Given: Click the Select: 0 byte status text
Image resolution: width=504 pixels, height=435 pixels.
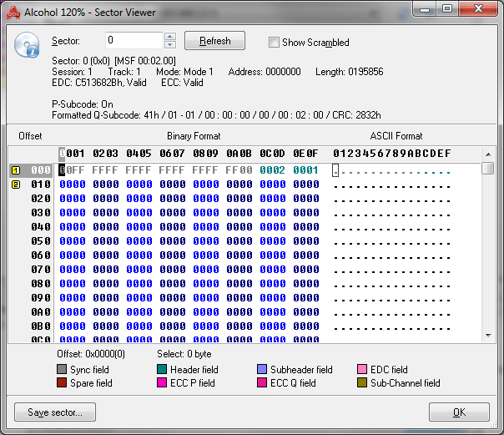Looking at the screenshot, I should click(184, 354).
